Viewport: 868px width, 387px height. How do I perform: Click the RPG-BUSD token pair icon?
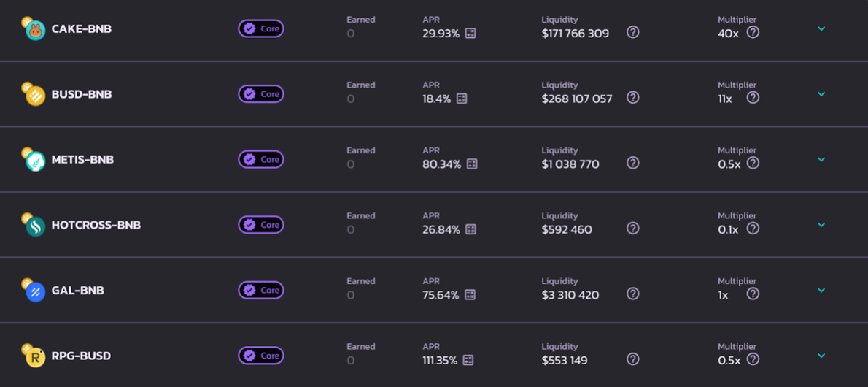click(x=34, y=356)
